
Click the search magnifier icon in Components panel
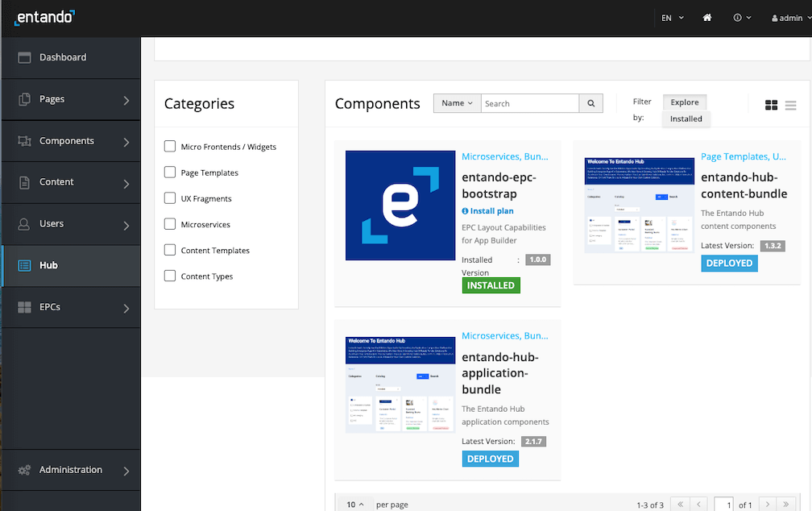(x=590, y=103)
